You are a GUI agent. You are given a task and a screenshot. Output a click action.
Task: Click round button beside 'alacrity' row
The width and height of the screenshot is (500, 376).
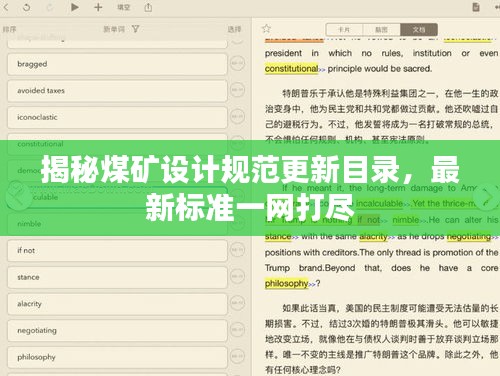coord(237,303)
